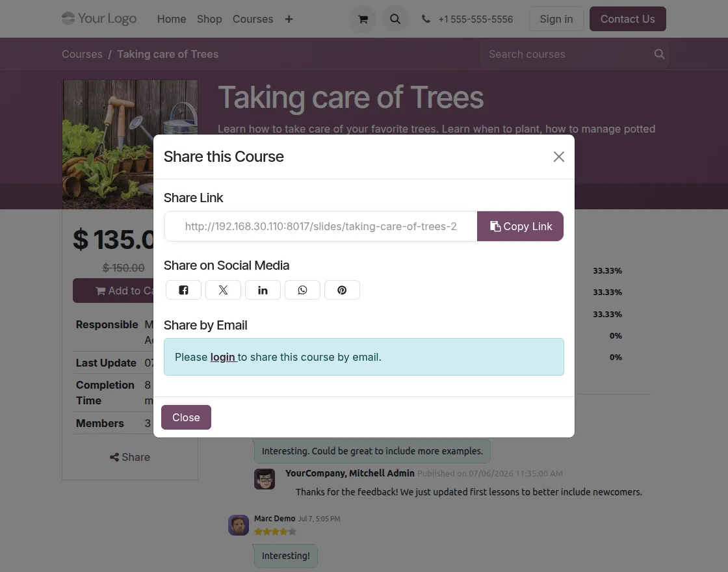Share the course on LinkedIn
Image resolution: width=728 pixels, height=572 pixels.
263,290
